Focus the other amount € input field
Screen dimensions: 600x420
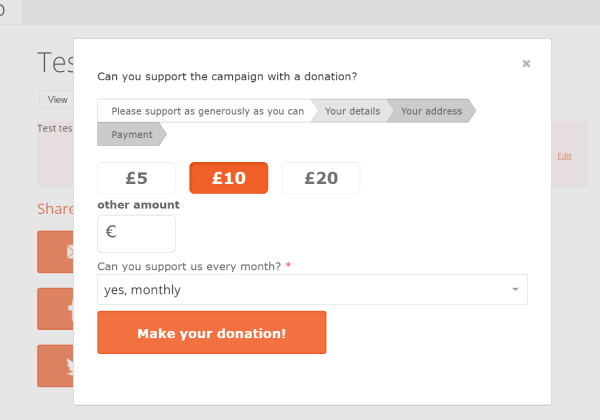click(x=137, y=234)
